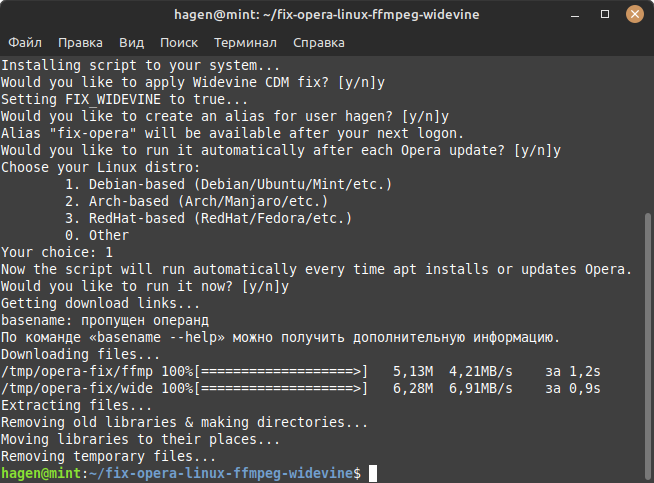This screenshot has height=483, width=654.
Task: Click the /tmp/opera-fix/ffmp download progress bar
Action: [281, 372]
